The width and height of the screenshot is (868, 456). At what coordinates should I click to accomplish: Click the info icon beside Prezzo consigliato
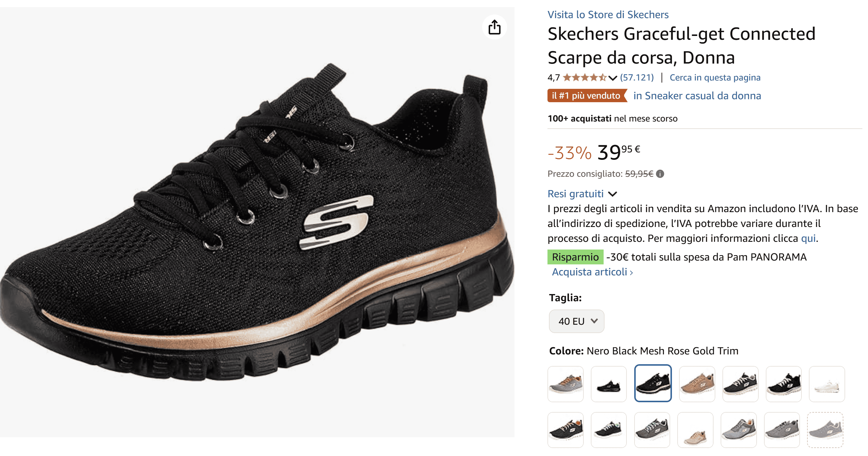tap(660, 174)
